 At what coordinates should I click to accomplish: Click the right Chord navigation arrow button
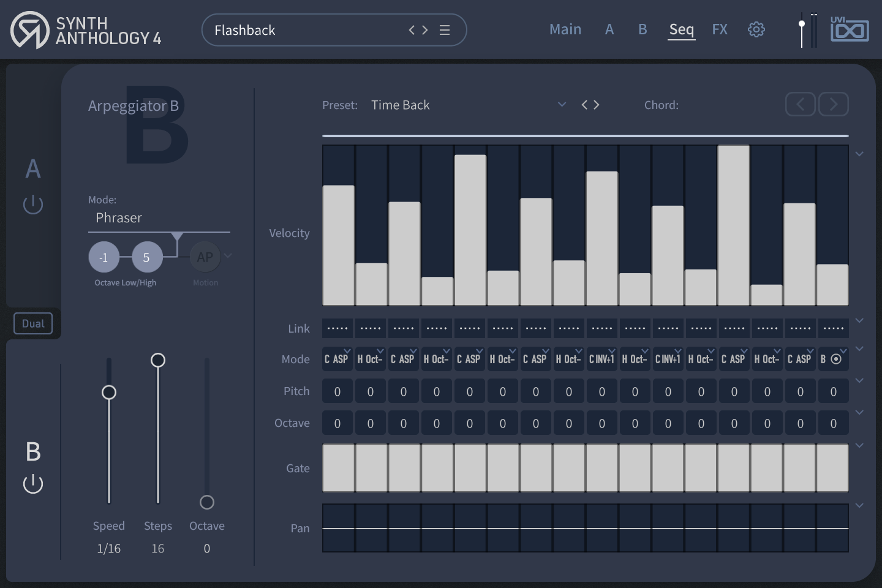833,104
